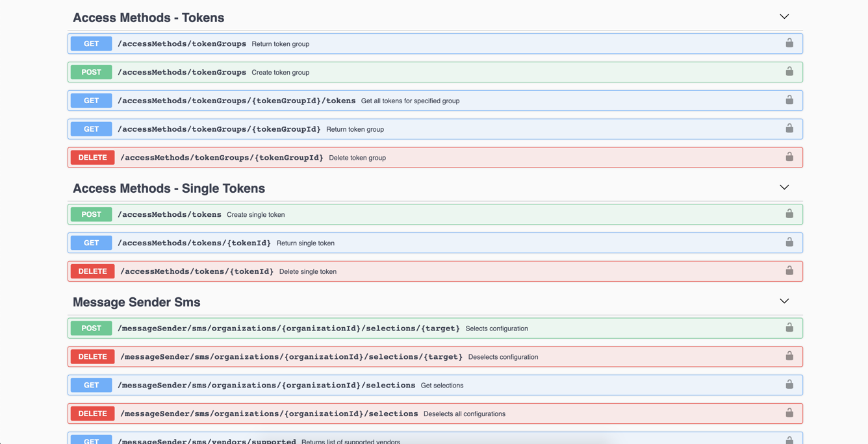Click the Message Sender Sms heading

click(136, 302)
